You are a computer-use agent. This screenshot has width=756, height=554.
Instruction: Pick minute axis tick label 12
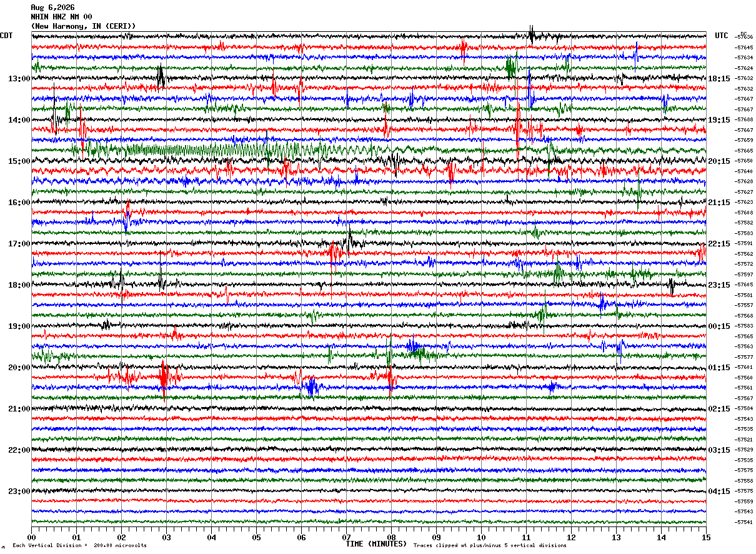pos(571,538)
